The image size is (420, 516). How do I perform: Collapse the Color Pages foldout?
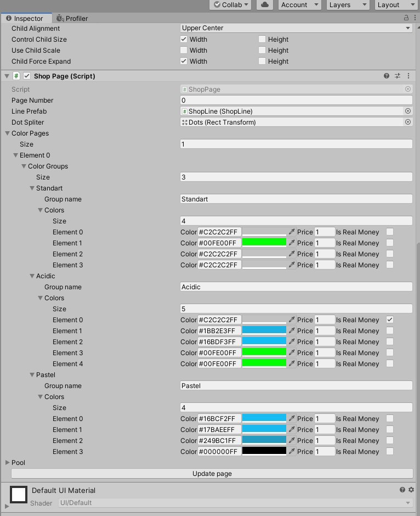[x=7, y=133]
